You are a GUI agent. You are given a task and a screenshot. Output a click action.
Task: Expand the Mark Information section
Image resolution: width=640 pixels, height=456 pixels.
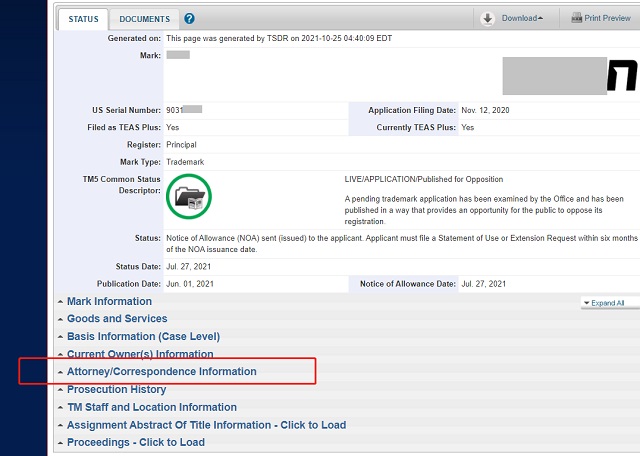[109, 301]
